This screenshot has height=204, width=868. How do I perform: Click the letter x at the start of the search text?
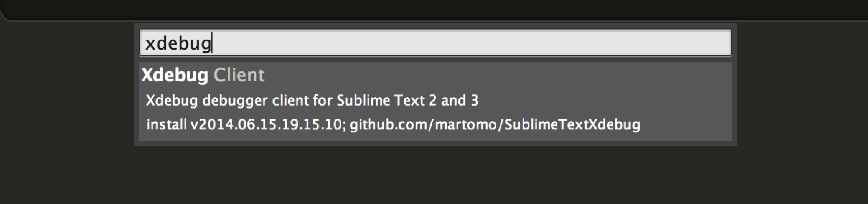tap(150, 45)
